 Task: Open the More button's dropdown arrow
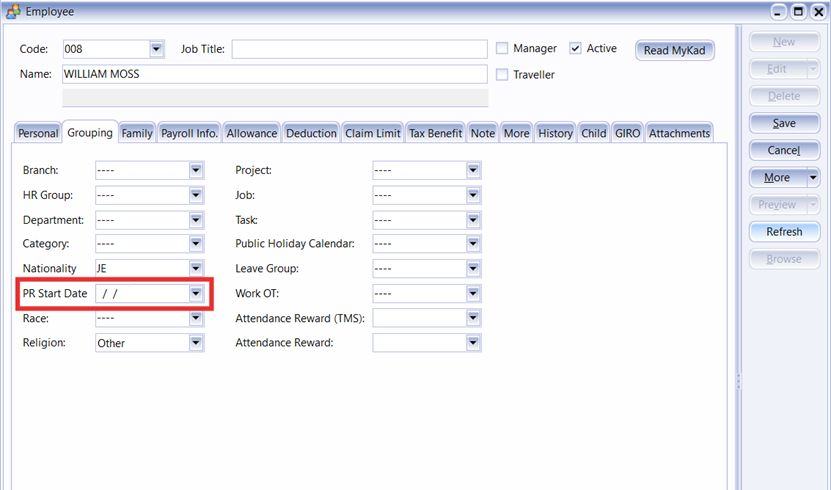tap(813, 178)
